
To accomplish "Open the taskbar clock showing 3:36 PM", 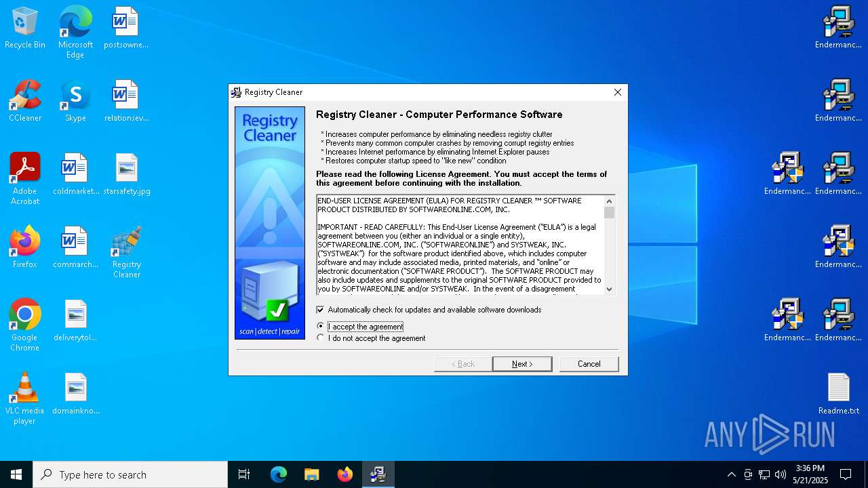I will coord(810,474).
